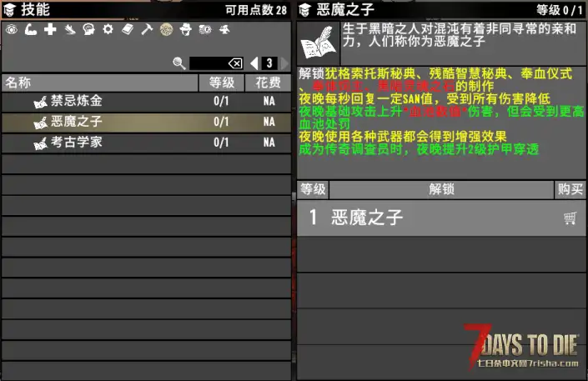Go to next skill page arrow
The height and width of the screenshot is (381, 588).
pyautogui.click(x=284, y=63)
